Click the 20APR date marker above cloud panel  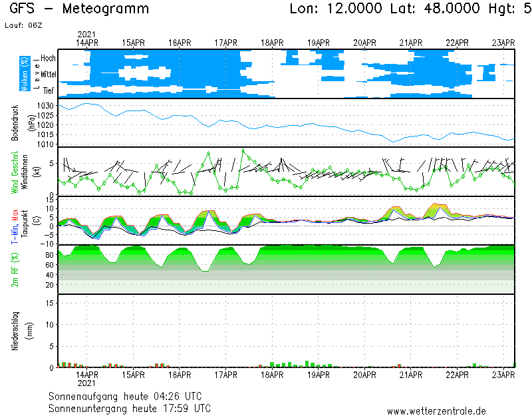click(x=365, y=43)
